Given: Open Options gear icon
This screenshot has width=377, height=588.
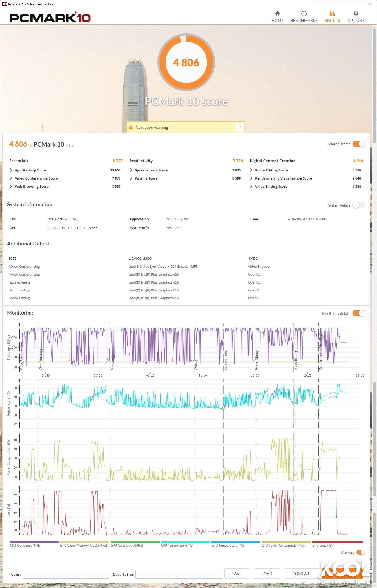Looking at the screenshot, I should (356, 14).
